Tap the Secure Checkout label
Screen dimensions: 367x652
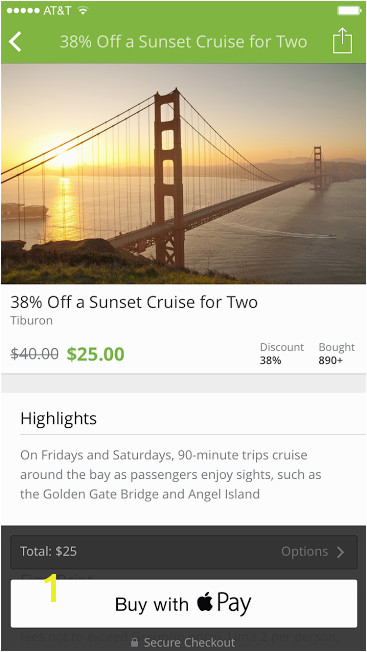point(189,642)
